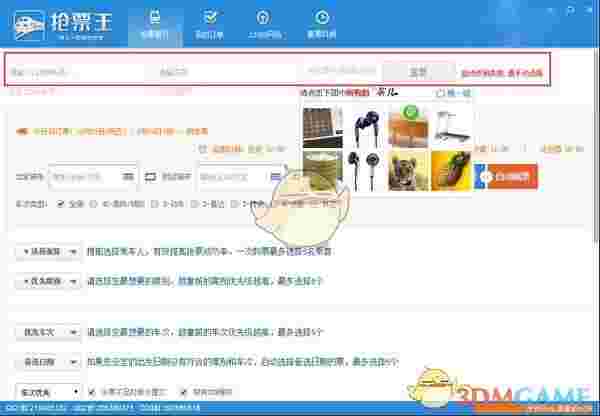Select the yellow background captcha image
The image size is (600, 416).
tap(451, 171)
